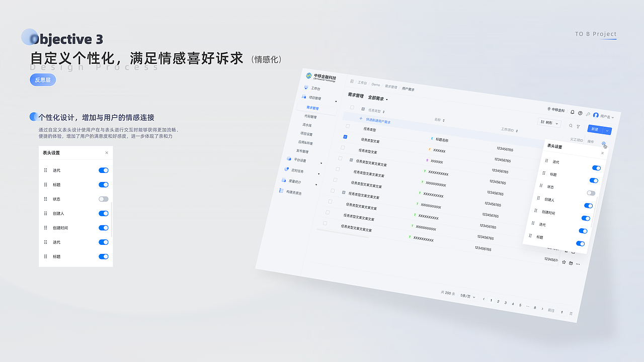Screen dimensions: 644x362
Task: Open the notification bell in dashboard header
Action: point(572,112)
